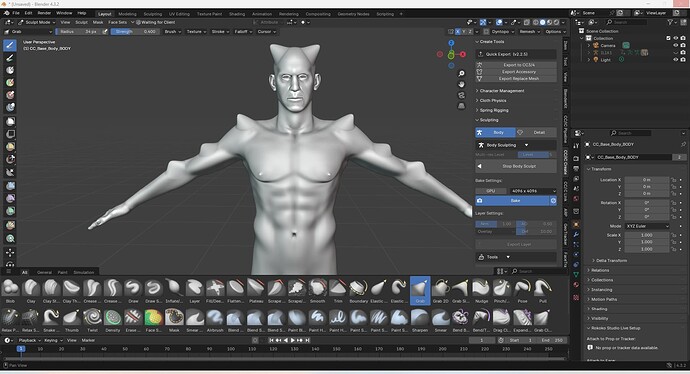Activate the active brush tool in left toolbar
The width and height of the screenshot is (690, 374).
(x=10, y=45)
